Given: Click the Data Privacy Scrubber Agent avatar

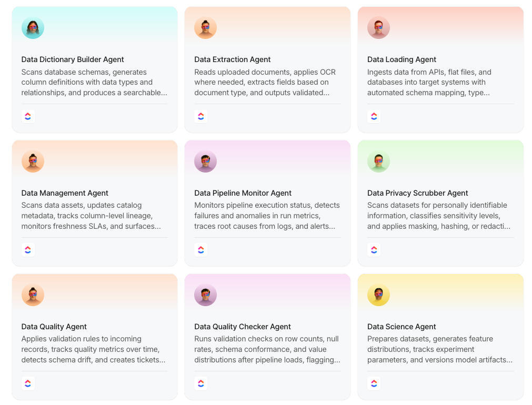Looking at the screenshot, I should tap(378, 161).
